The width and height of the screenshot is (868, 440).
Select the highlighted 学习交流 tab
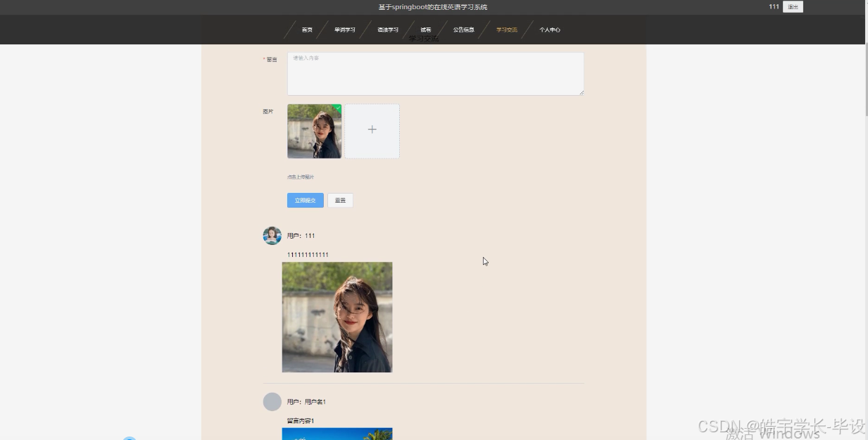click(507, 30)
